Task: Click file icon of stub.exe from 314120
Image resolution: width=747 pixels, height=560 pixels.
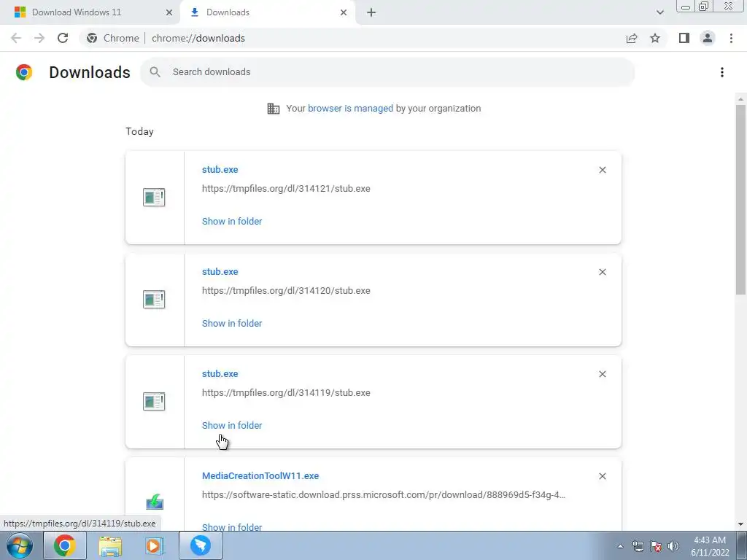Action: (x=154, y=299)
